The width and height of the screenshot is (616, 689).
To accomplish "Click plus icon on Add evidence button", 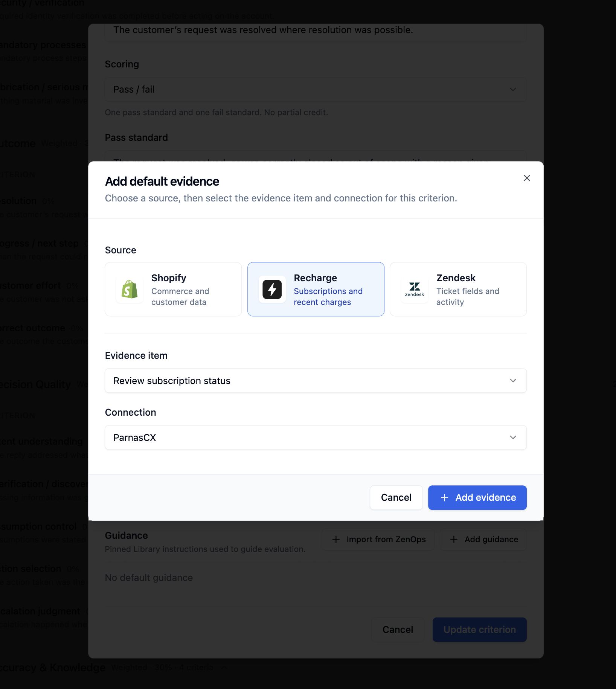I will (x=444, y=497).
